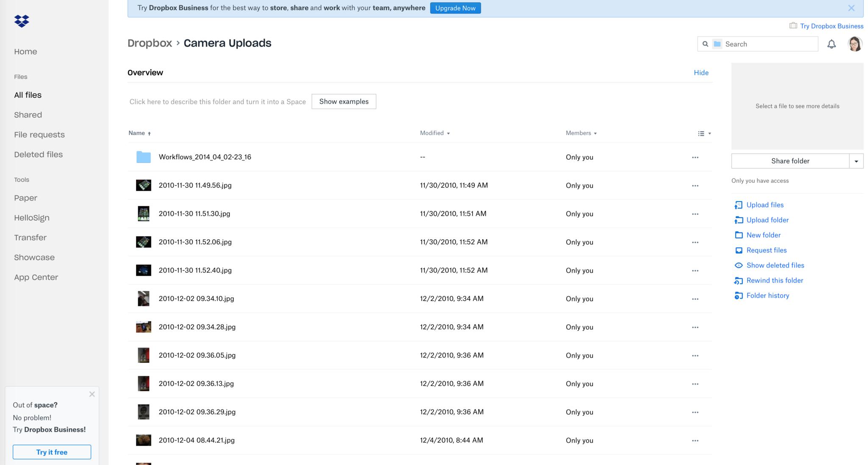Open more options for 2010-12-02 09.34.28.jpg

pos(695,327)
